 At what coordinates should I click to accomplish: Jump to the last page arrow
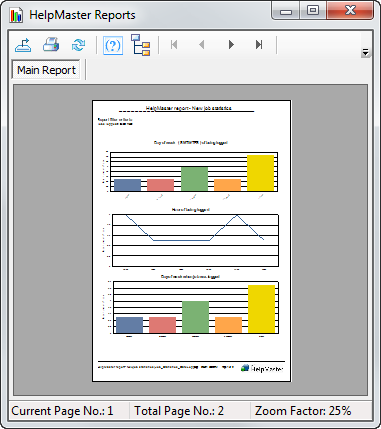click(x=259, y=45)
